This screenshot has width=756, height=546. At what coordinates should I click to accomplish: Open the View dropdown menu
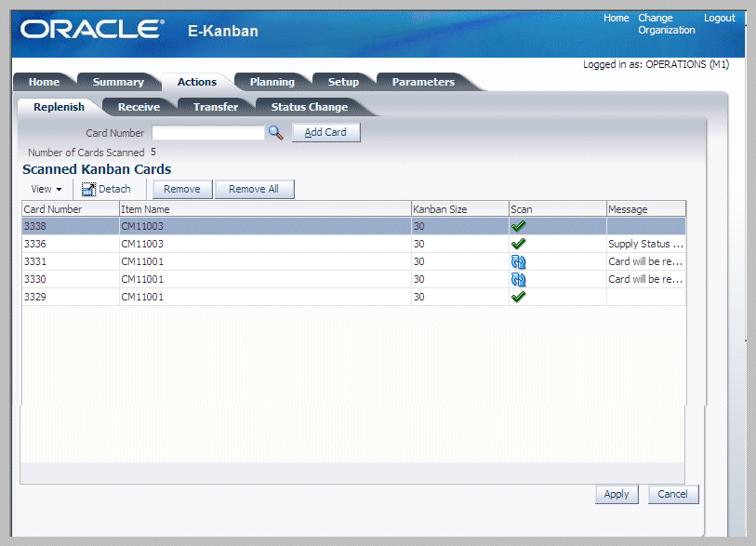(x=46, y=189)
